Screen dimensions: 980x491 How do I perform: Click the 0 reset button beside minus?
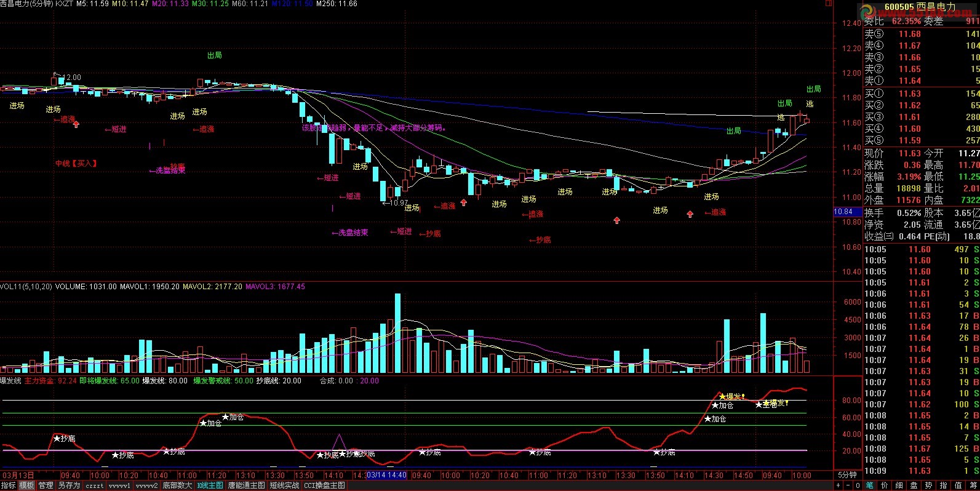point(858,485)
